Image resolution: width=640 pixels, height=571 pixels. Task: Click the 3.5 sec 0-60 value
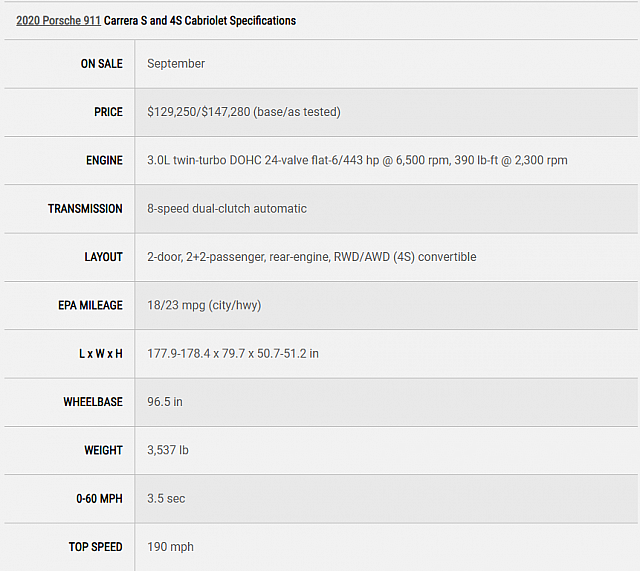166,498
